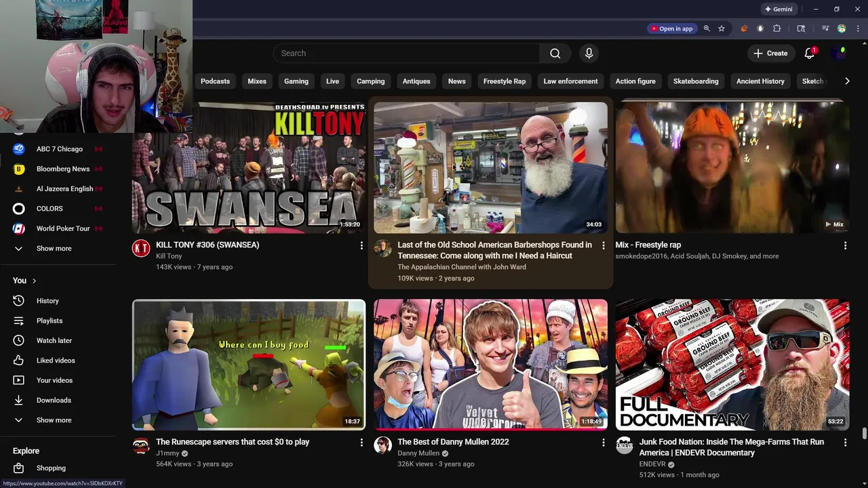Select the News filter chip
The height and width of the screenshot is (488, 868).
(x=457, y=81)
